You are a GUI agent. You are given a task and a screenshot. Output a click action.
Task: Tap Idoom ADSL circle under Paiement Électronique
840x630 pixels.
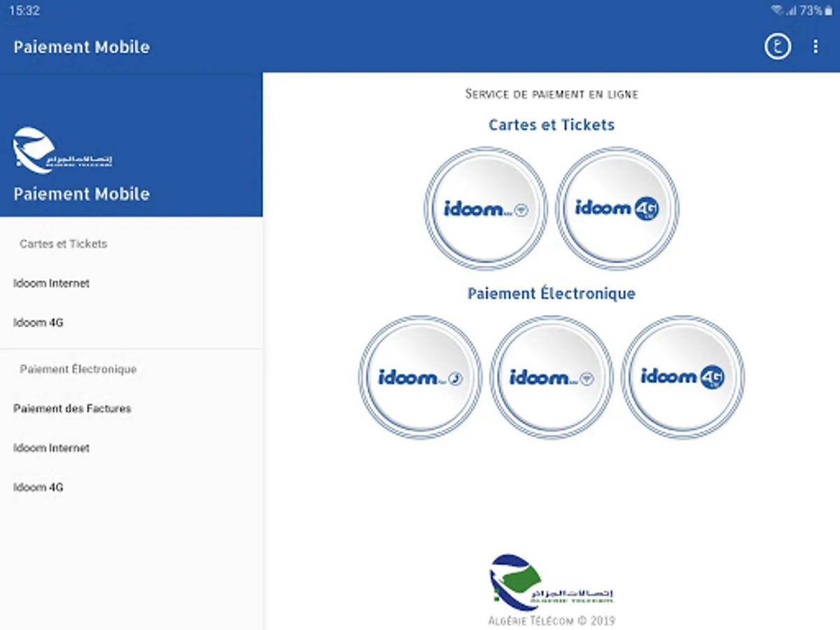tap(552, 377)
